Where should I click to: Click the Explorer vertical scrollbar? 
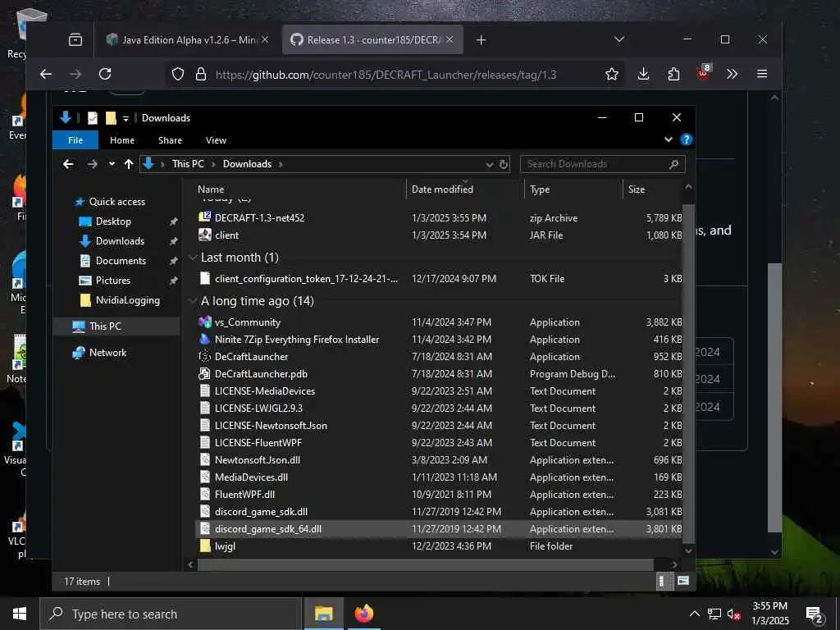[x=688, y=372]
